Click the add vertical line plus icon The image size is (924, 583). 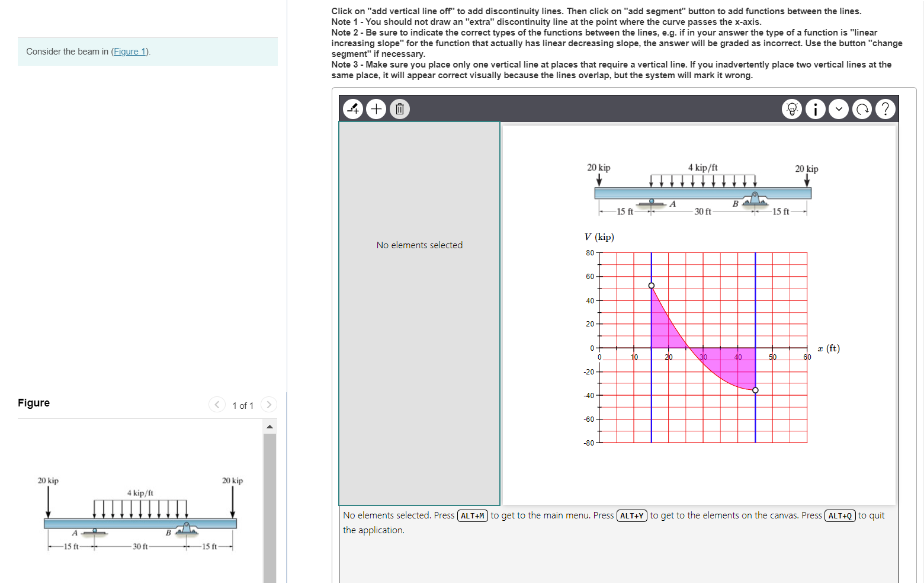tap(376, 108)
